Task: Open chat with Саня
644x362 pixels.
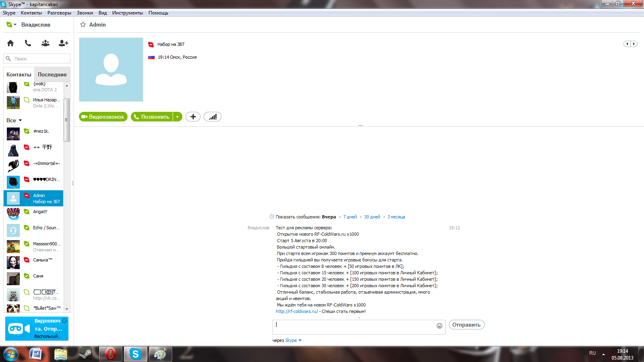Action: 34,278
